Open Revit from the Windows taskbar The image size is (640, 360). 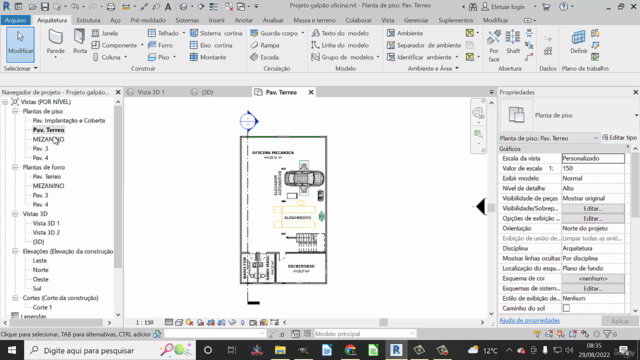tap(396, 350)
